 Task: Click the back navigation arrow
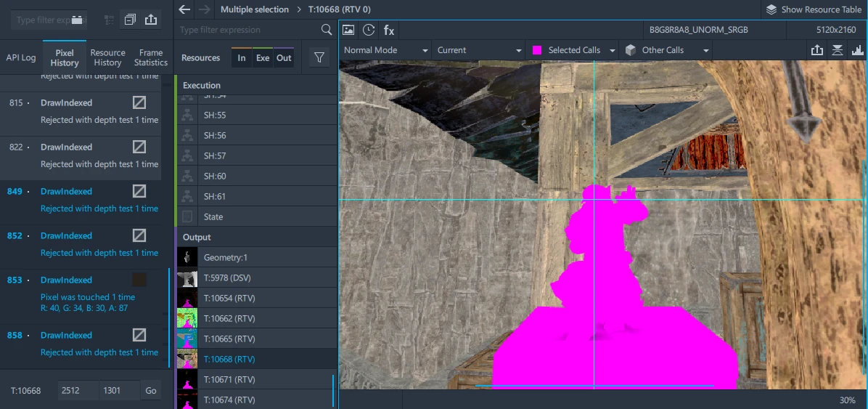(184, 9)
